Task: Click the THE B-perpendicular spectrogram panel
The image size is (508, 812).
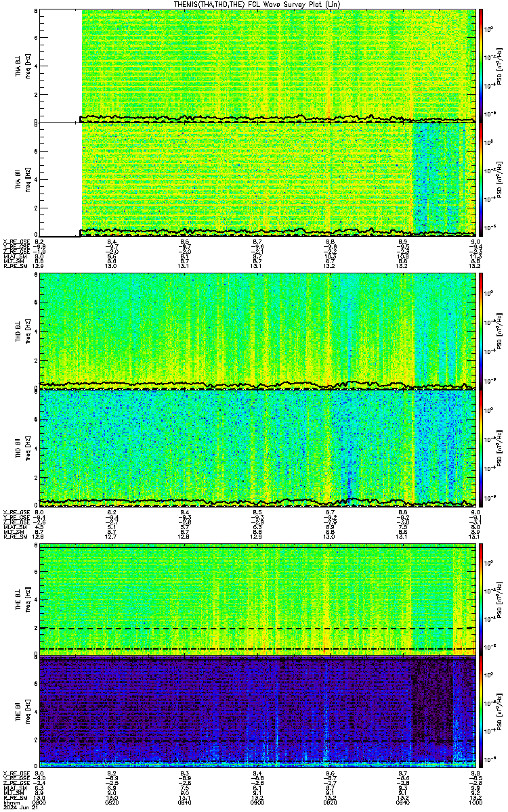Action: point(257,600)
